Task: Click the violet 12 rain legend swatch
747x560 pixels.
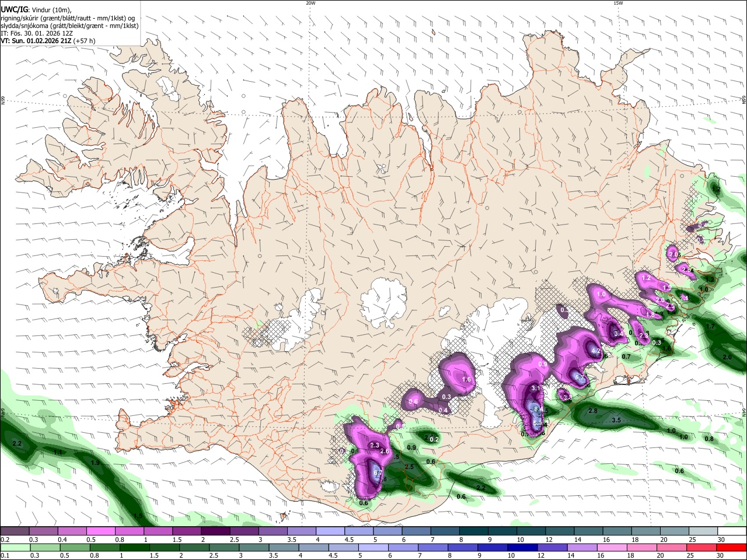Action: [x=553, y=548]
